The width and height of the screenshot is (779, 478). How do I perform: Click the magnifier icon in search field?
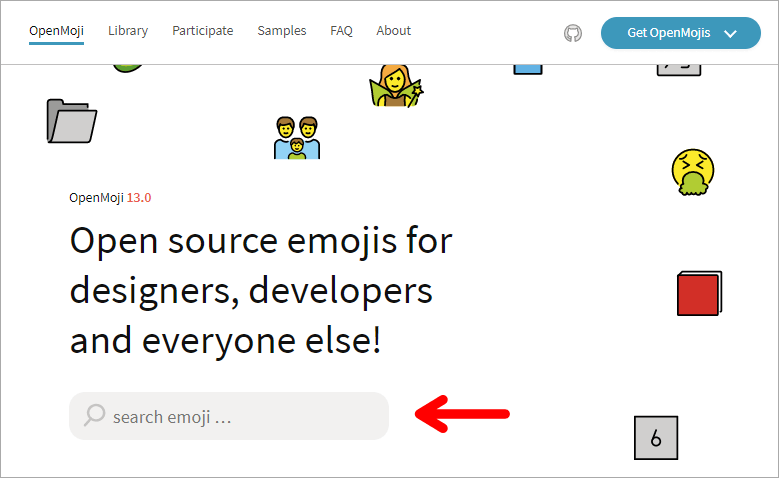tap(94, 415)
